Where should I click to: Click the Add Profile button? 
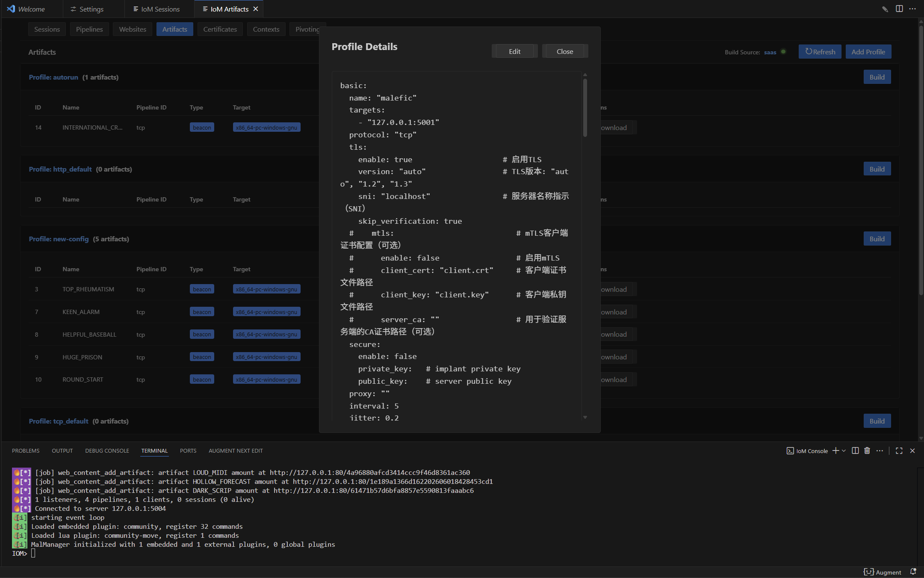coord(868,52)
